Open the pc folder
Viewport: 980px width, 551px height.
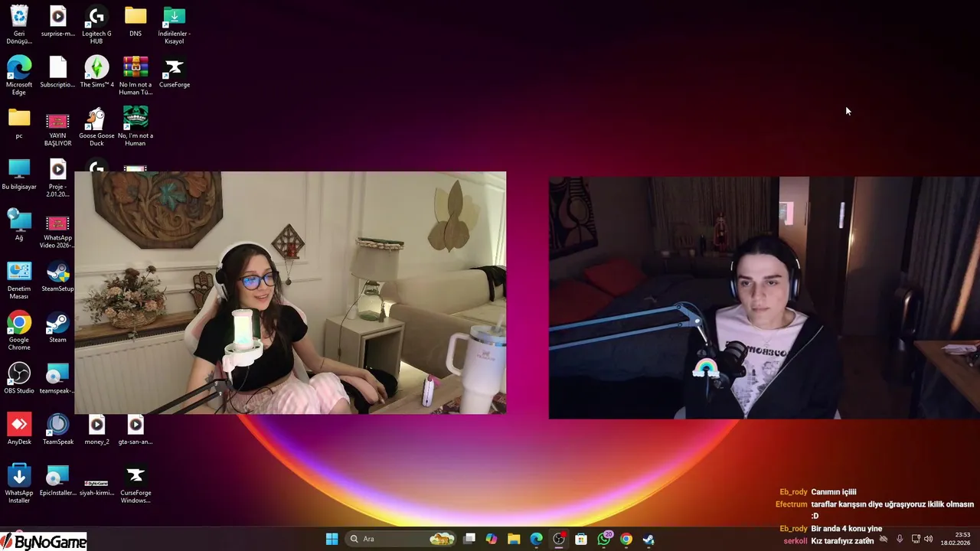point(19,124)
